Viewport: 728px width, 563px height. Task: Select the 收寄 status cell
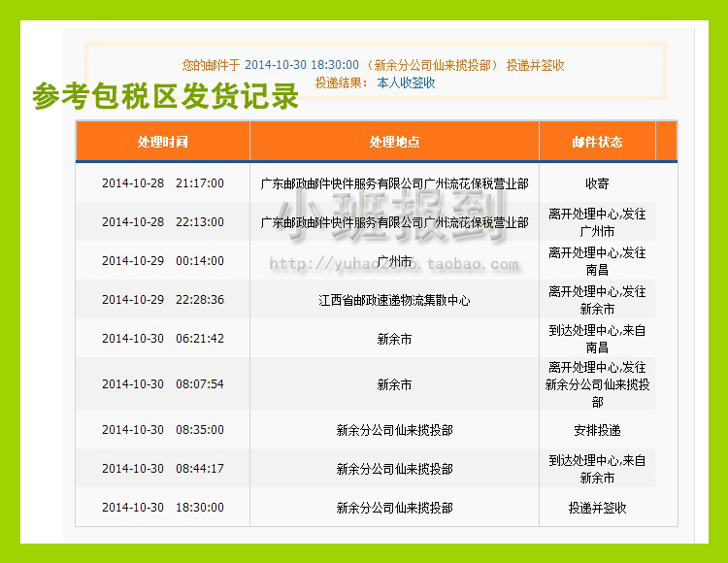(x=597, y=183)
